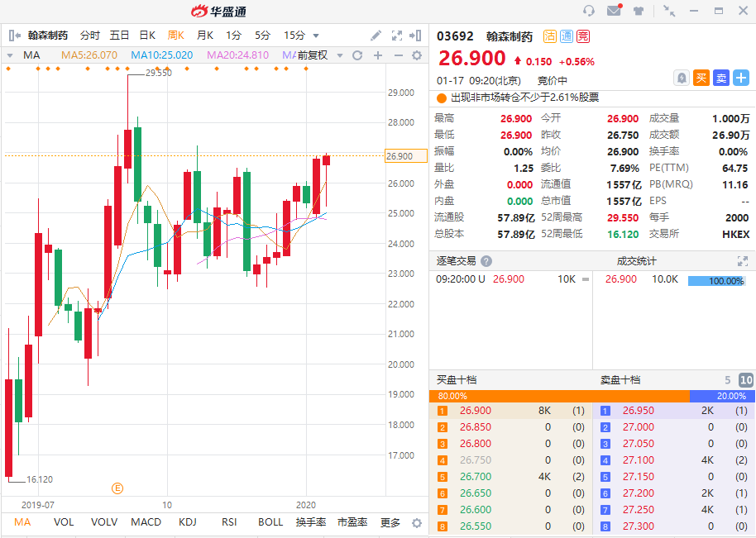Click the 竞 auction tag
756x538 pixels.
(583, 36)
